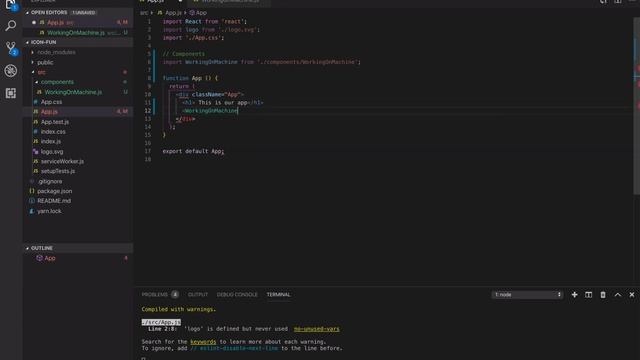Click App symbol in the breadcrumb
Viewport: 640px width, 360px height.
[201, 13]
